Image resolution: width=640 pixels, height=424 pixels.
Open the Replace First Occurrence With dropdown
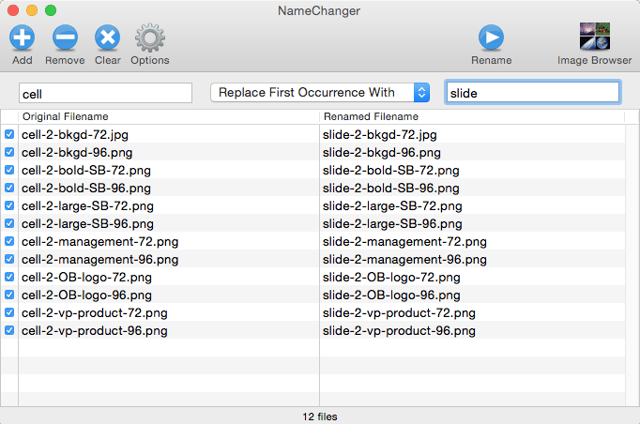[320, 93]
